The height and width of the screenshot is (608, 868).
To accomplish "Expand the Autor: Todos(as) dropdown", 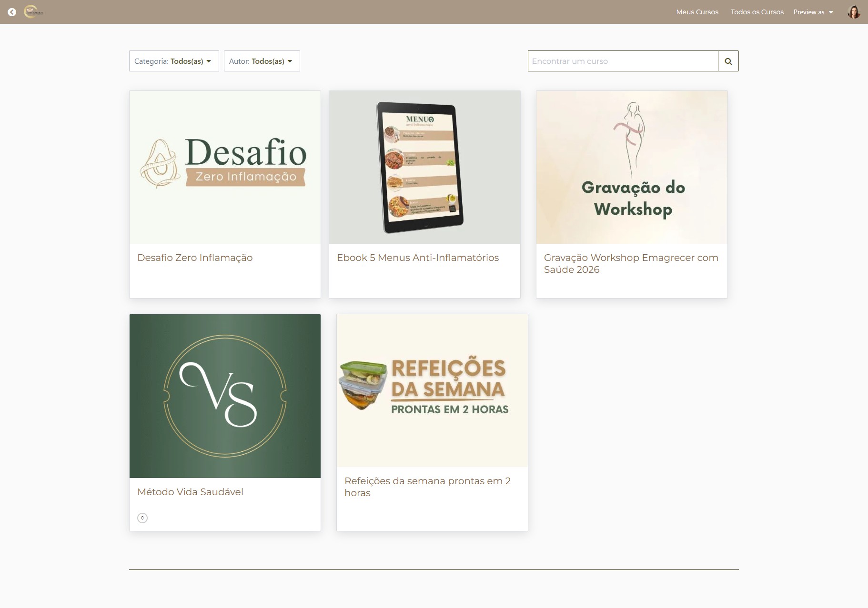I will tap(261, 60).
